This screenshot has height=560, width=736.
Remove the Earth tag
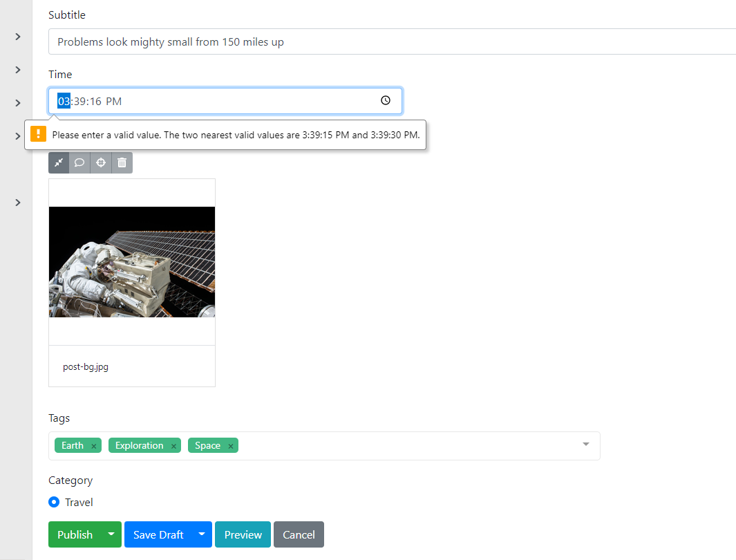point(94,446)
